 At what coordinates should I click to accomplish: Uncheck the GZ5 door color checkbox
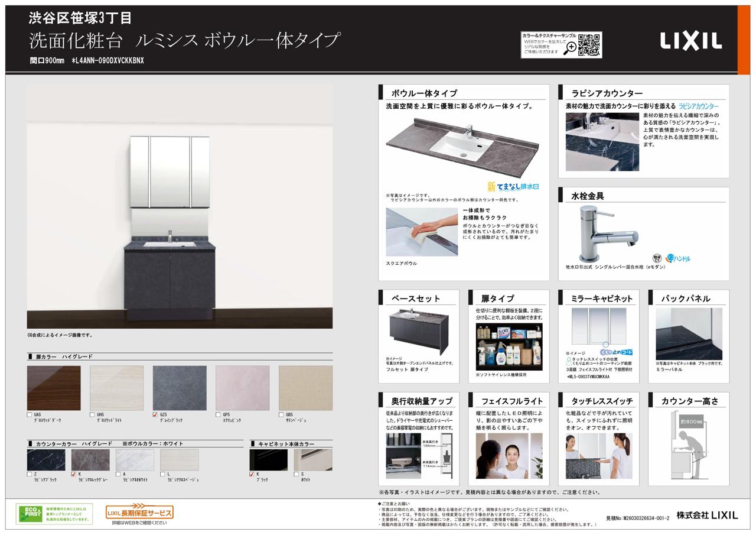pos(155,415)
